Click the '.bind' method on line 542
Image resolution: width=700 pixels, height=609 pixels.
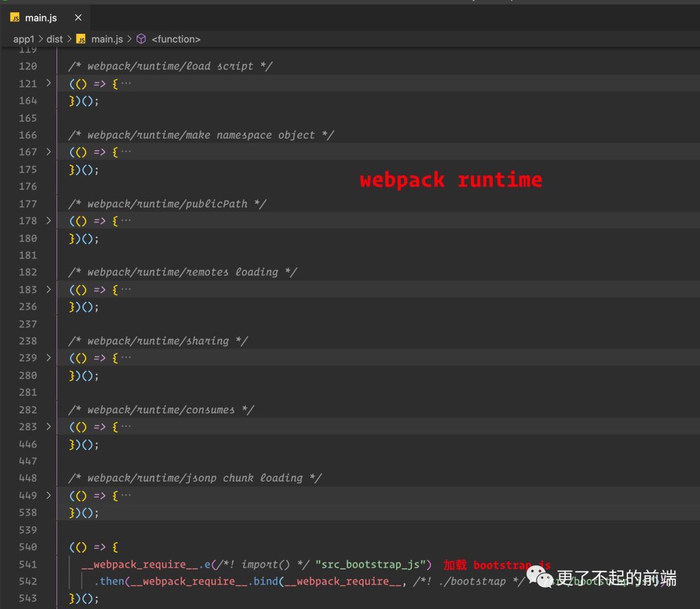(263, 581)
